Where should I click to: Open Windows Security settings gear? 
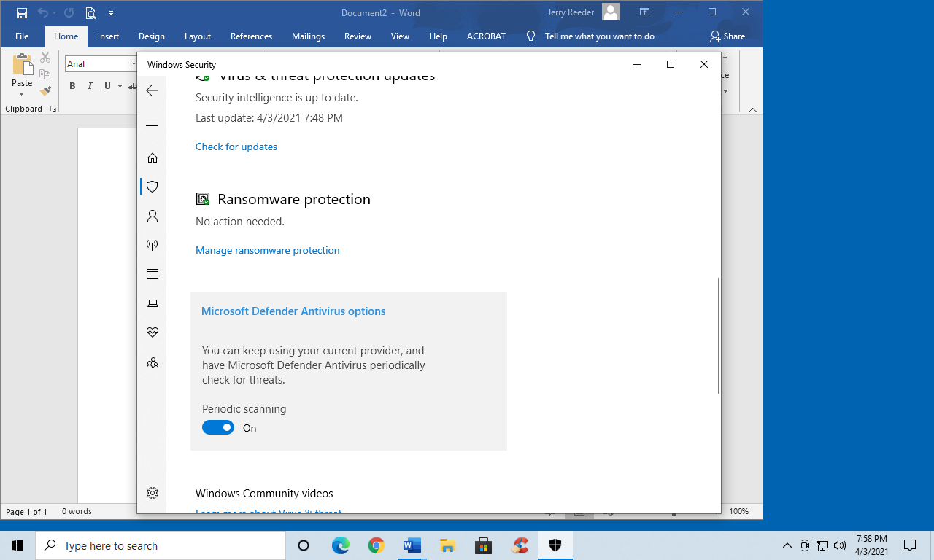[x=152, y=493]
